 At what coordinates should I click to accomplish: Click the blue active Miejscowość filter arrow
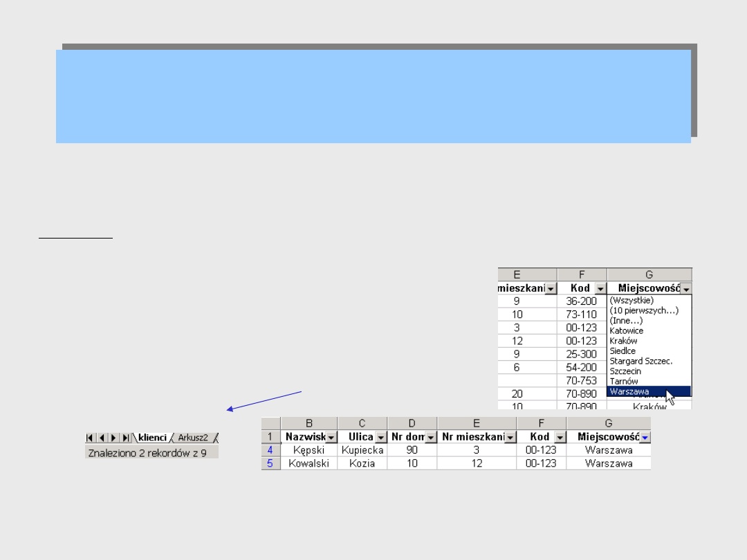(x=645, y=437)
